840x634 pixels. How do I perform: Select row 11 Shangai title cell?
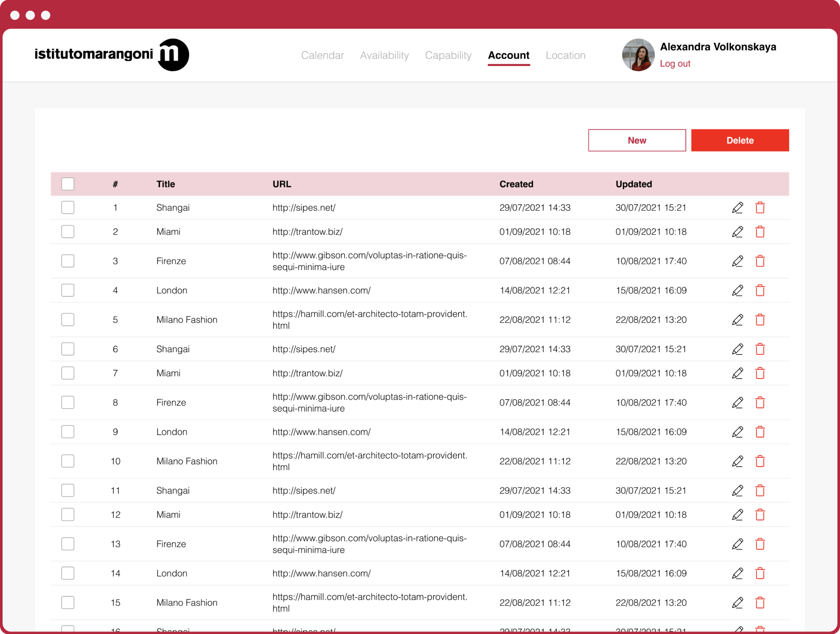point(173,490)
